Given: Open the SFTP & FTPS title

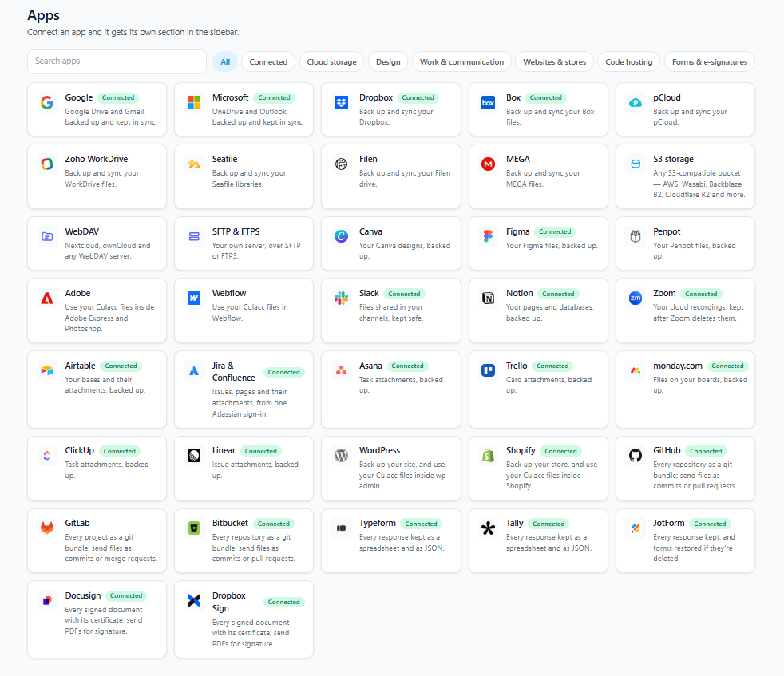Looking at the screenshot, I should (x=236, y=232).
